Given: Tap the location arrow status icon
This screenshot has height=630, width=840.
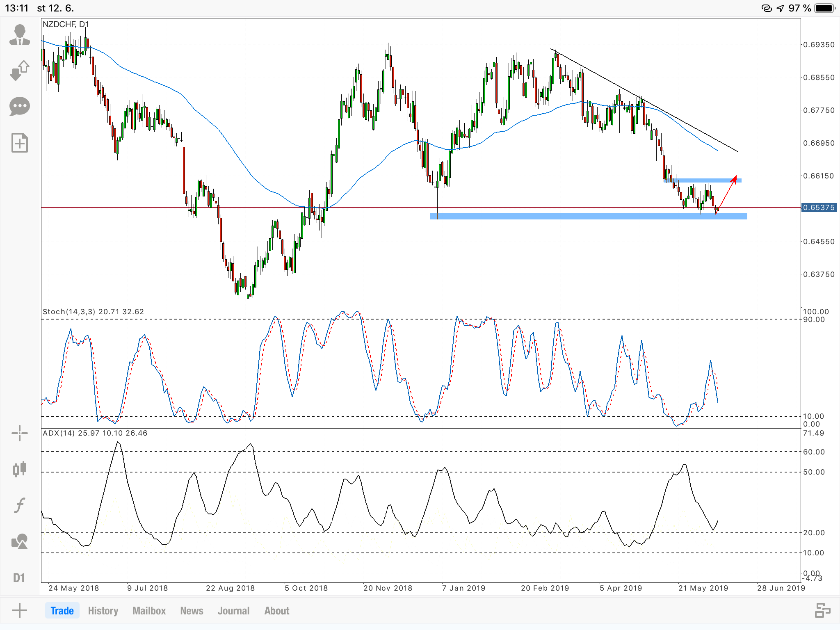Looking at the screenshot, I should point(780,8).
